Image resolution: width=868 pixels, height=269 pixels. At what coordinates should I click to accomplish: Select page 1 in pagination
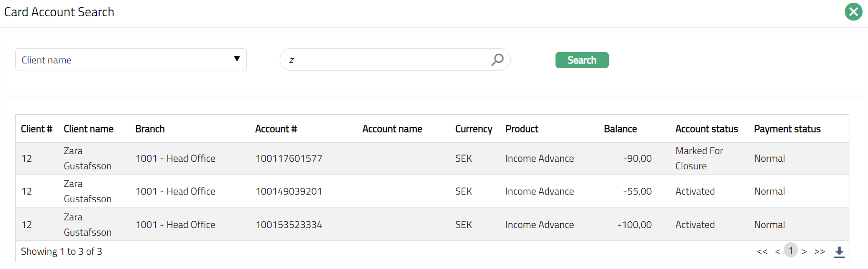coord(791,250)
